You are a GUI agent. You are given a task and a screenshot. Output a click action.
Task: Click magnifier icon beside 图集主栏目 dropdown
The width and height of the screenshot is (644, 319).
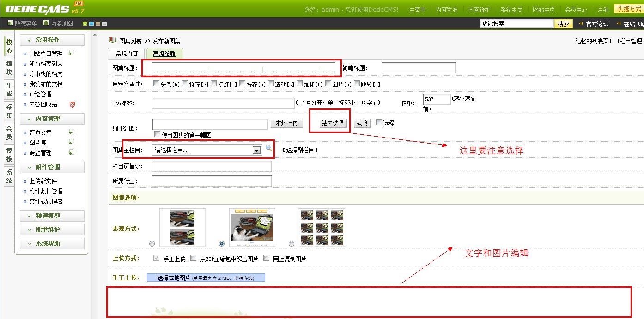click(x=269, y=149)
